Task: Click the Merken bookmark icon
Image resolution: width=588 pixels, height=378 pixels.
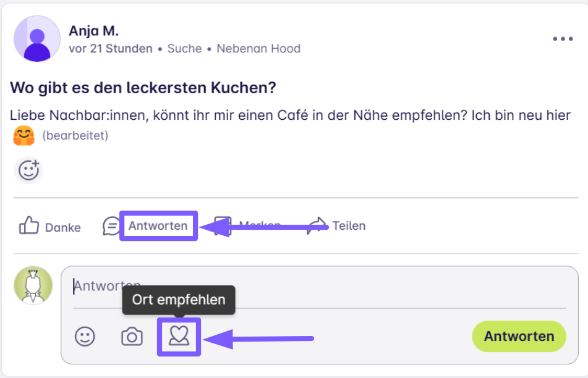Action: point(222,225)
